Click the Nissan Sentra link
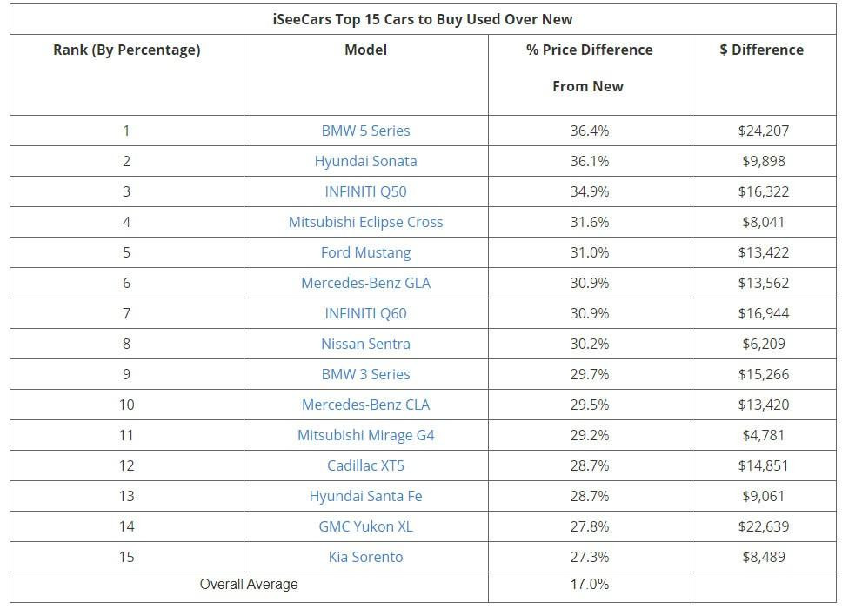842x616 pixels. (365, 344)
